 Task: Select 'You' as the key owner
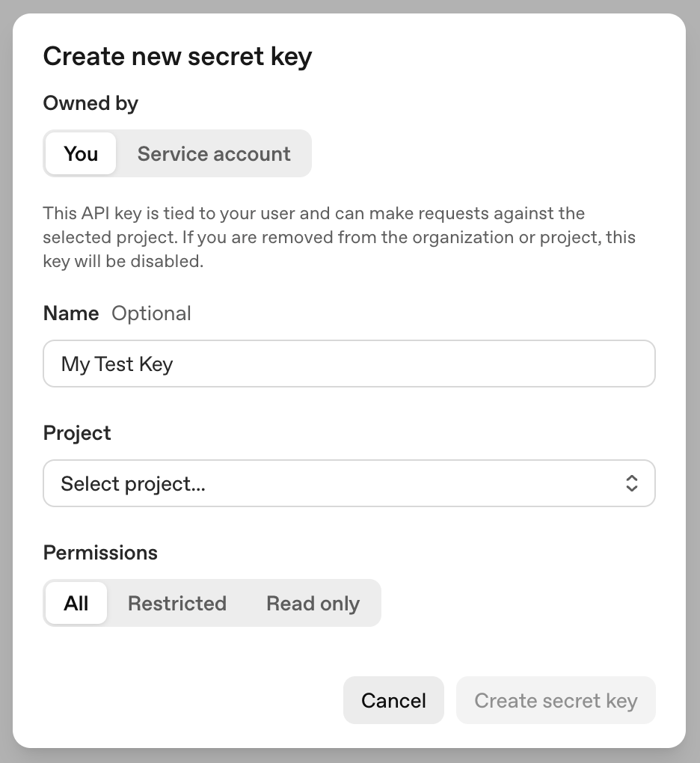(x=80, y=153)
